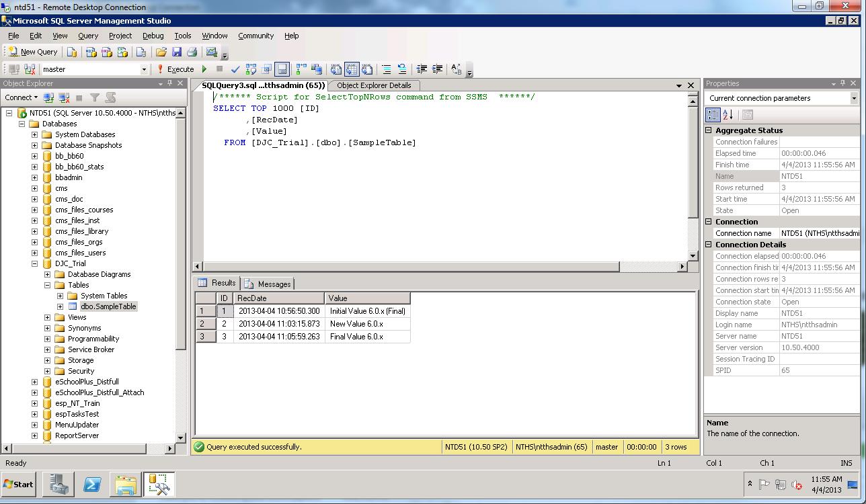Select cell 'New Value 6.0.x'
866x504 pixels.
(x=368, y=324)
